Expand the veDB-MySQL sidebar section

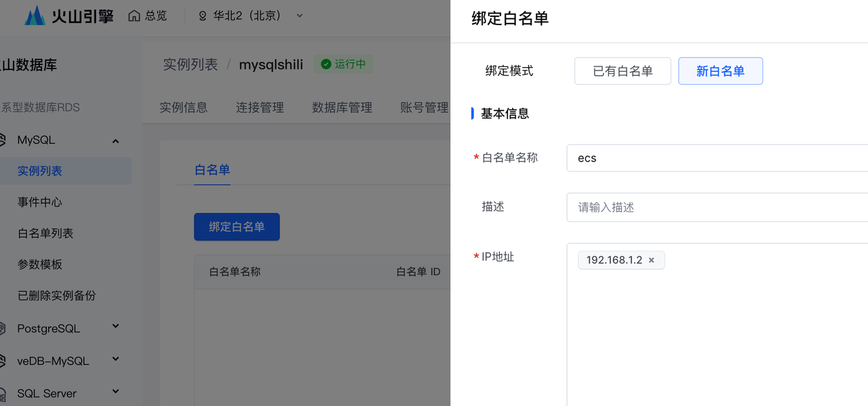(x=115, y=359)
